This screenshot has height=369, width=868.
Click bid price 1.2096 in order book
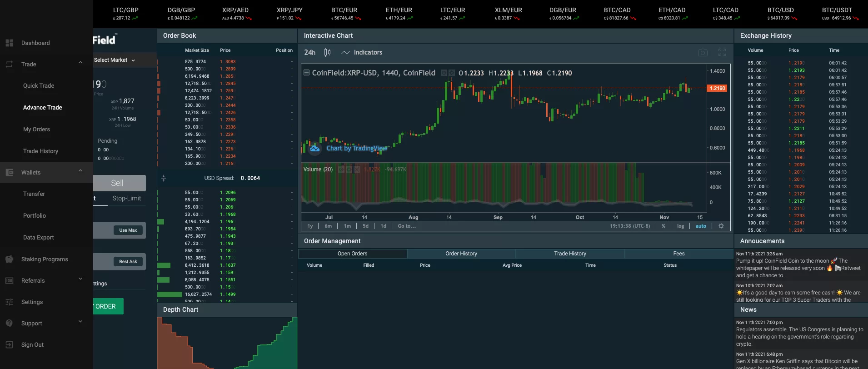click(228, 192)
